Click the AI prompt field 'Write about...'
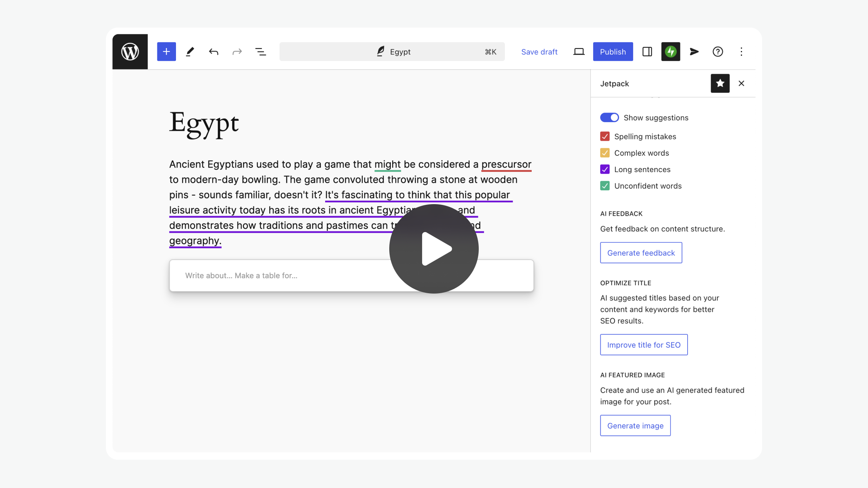Screen dimensions: 868x488 (x=352, y=276)
